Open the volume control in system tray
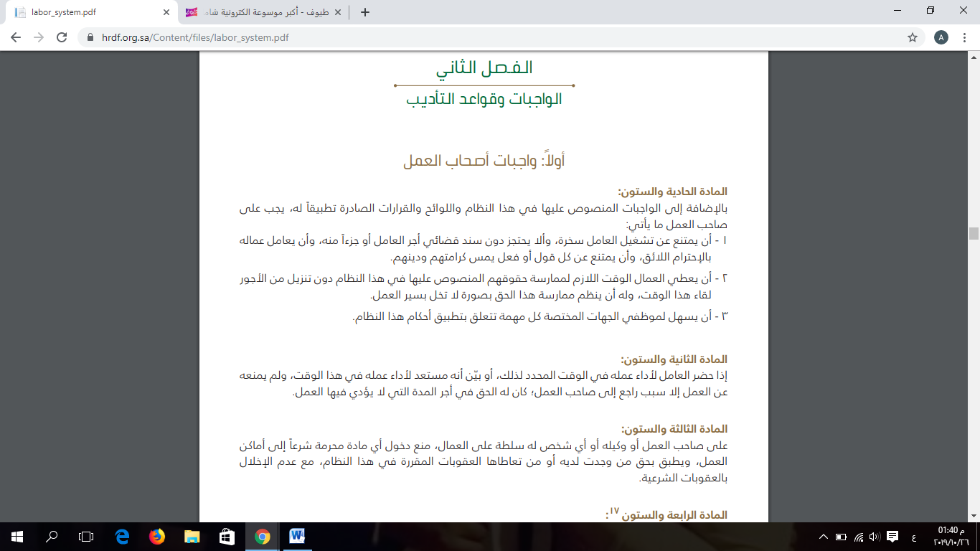Screen dimensions: 980x551 (874, 536)
